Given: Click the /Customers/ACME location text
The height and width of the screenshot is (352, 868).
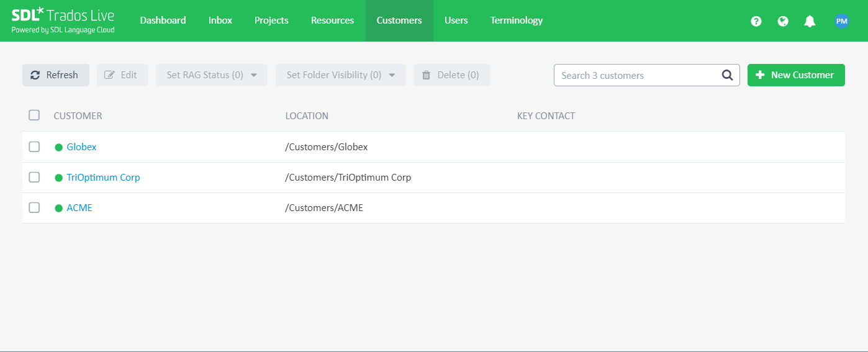Looking at the screenshot, I should click(x=324, y=208).
